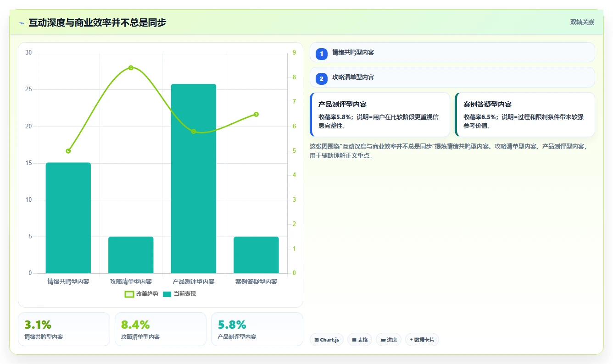Open the 案例答疑型内容 info card
The height and width of the screenshot is (364, 613).
pyautogui.click(x=525, y=115)
